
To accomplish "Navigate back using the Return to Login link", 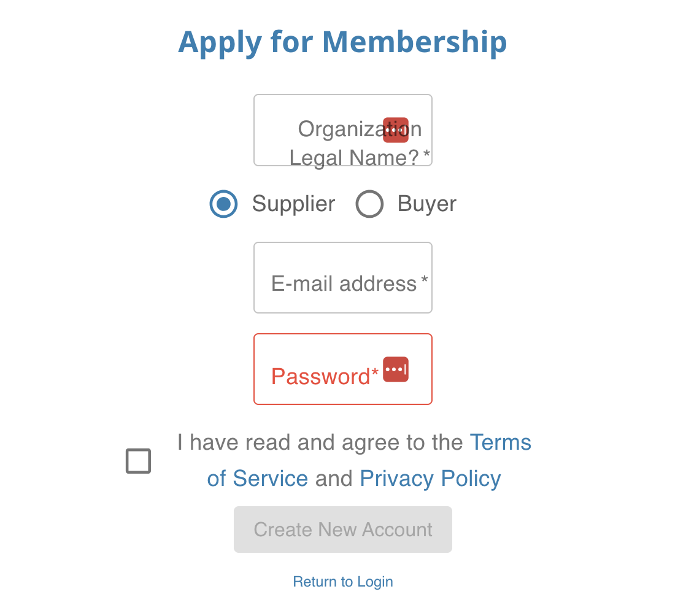I will coord(342,581).
